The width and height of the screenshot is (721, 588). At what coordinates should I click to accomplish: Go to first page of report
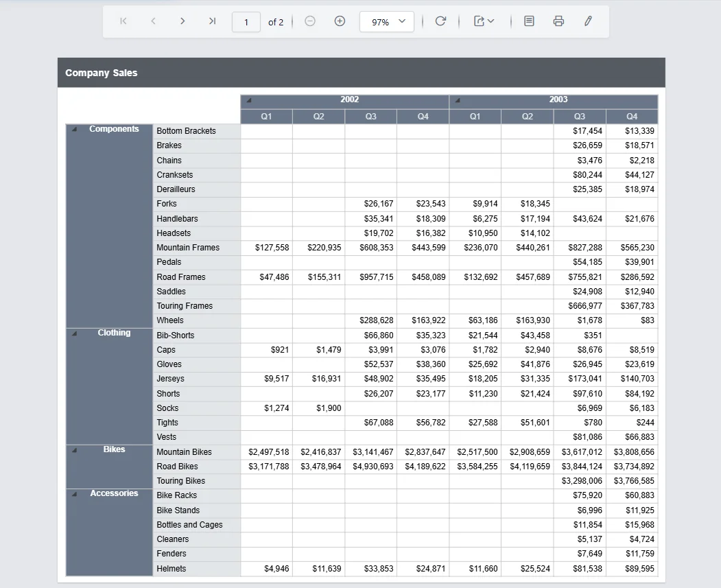point(123,21)
